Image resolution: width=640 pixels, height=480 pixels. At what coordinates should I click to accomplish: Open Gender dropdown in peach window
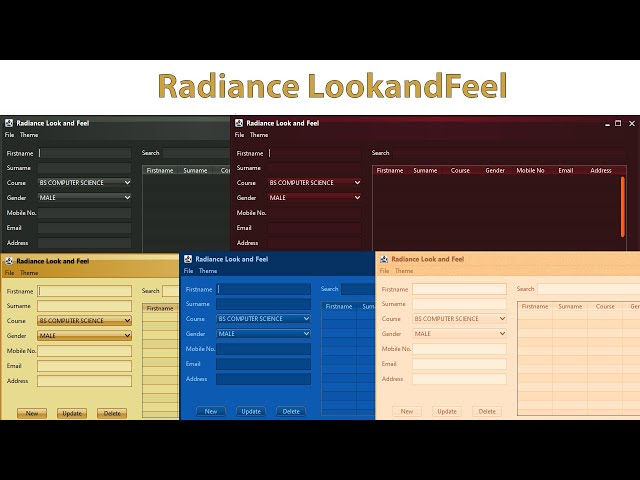pos(459,333)
